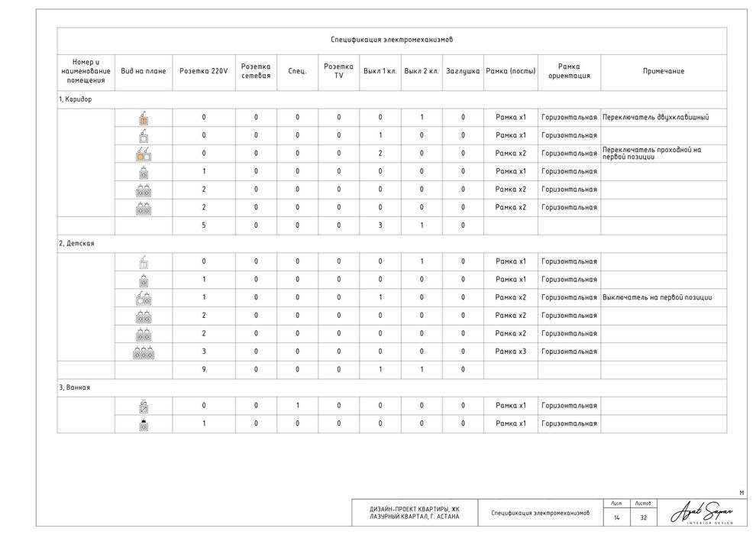Click the special outlet icon in Ванная
Image resolution: width=756 pixels, height=535 pixels.
click(144, 406)
